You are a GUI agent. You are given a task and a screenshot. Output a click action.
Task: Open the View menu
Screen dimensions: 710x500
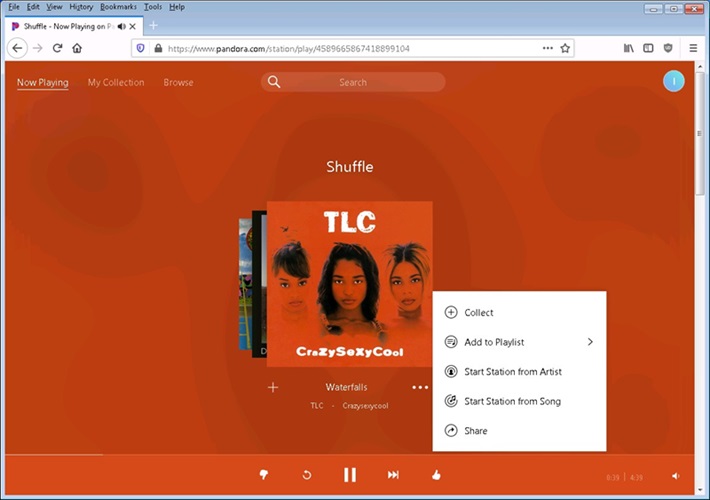54,7
